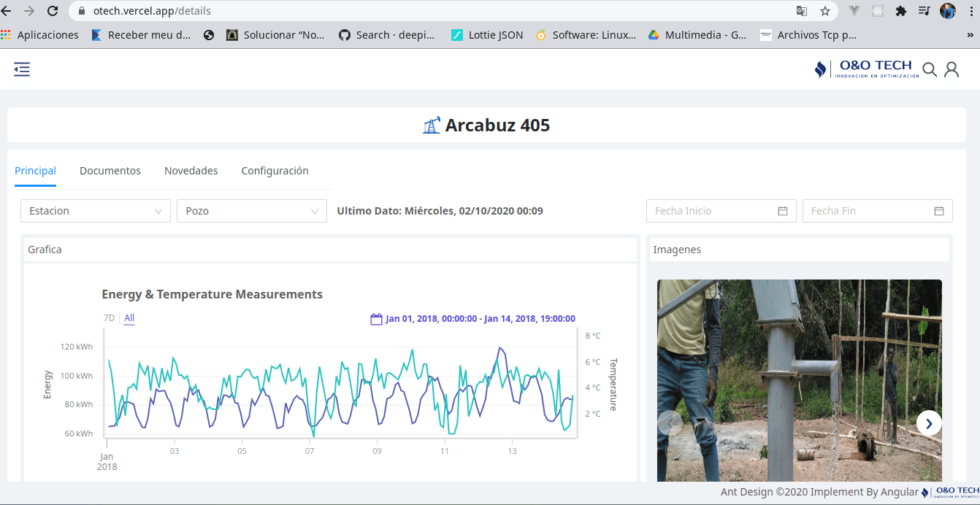Open the Search · deepi... GitHub bookmark
This screenshot has width=980, height=505.
coord(387,34)
